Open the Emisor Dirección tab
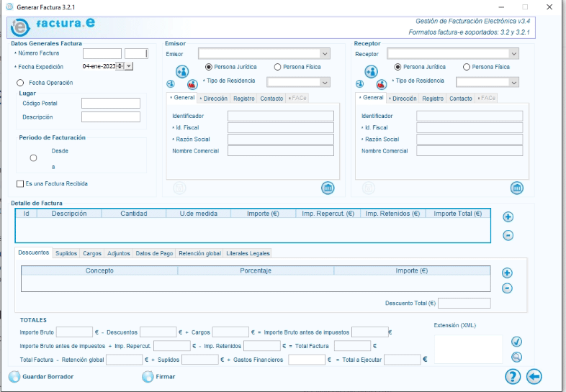566x392 pixels. pos(215,99)
